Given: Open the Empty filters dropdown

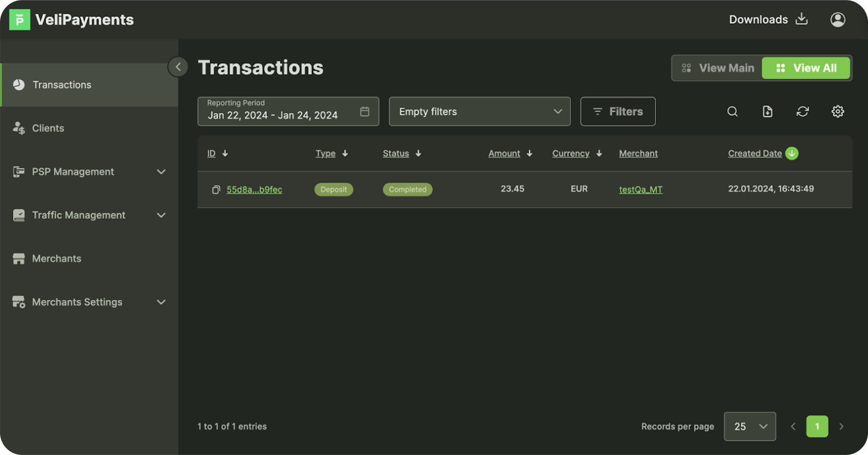Looking at the screenshot, I should (x=479, y=112).
